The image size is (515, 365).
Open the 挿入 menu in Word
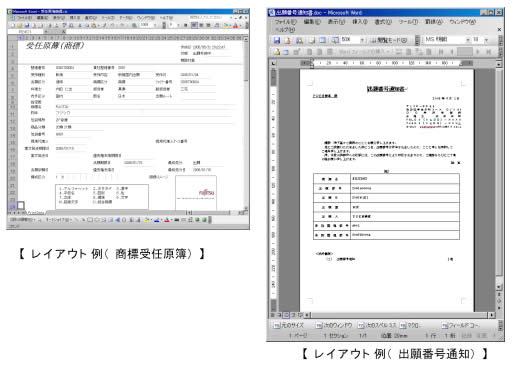(x=360, y=22)
